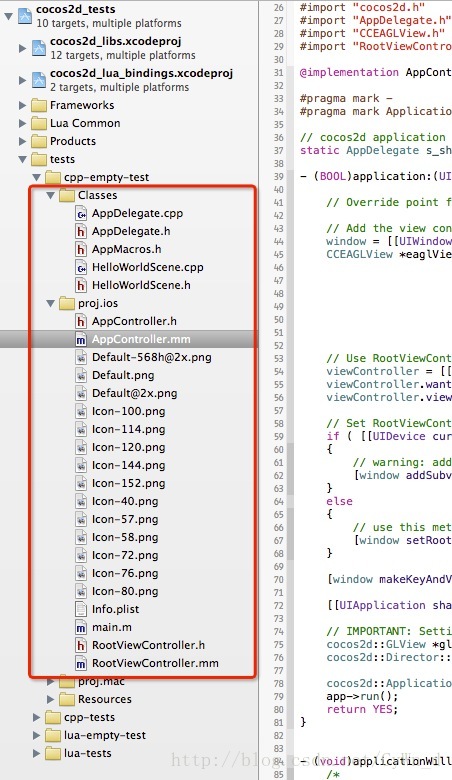The height and width of the screenshot is (780, 452).
Task: Click the lua-tests folder label
Action: click(88, 753)
